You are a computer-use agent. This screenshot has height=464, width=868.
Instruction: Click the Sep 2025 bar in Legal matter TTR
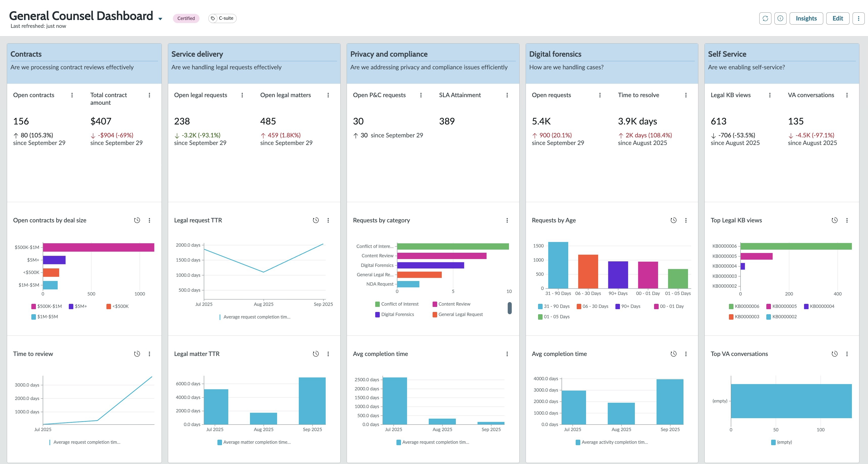[312, 400]
